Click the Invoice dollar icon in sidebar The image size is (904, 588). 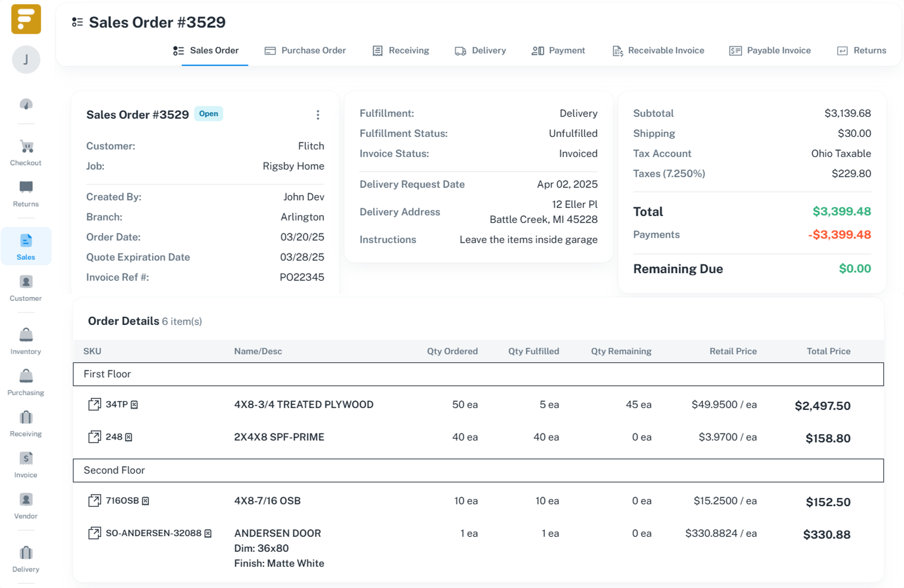(26, 459)
